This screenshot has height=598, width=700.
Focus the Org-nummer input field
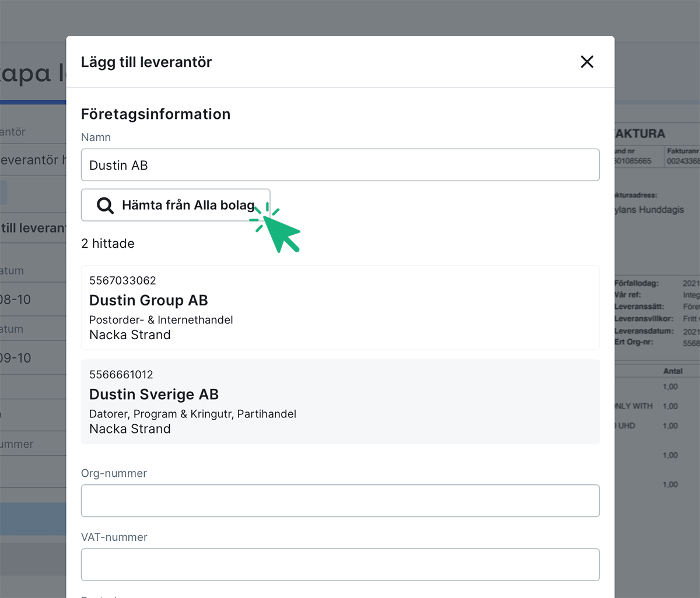(x=340, y=501)
